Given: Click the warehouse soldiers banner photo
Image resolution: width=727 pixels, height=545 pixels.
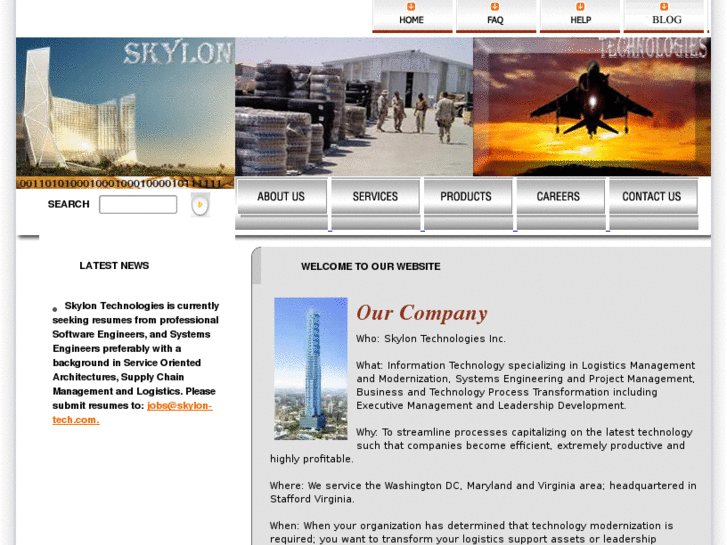Looking at the screenshot, I should click(354, 107).
